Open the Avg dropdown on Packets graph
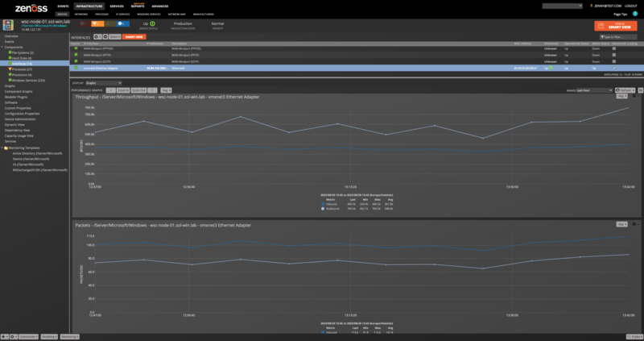 click(x=621, y=224)
